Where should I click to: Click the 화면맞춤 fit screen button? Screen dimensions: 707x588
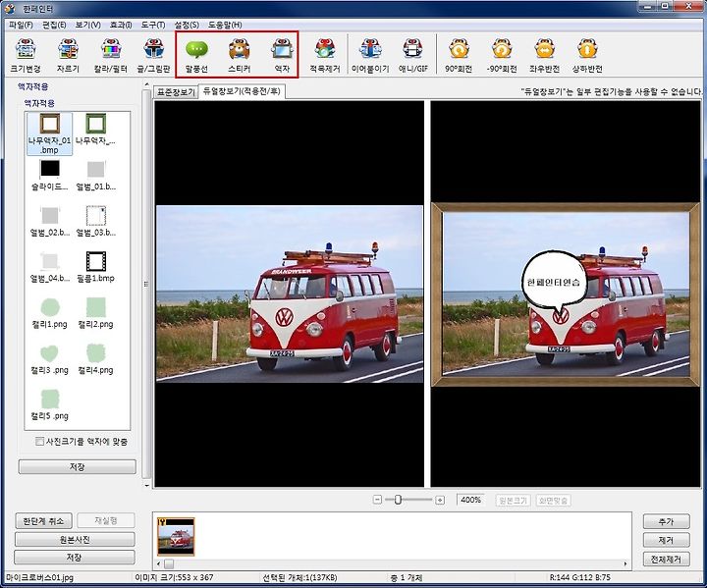pyautogui.click(x=553, y=500)
